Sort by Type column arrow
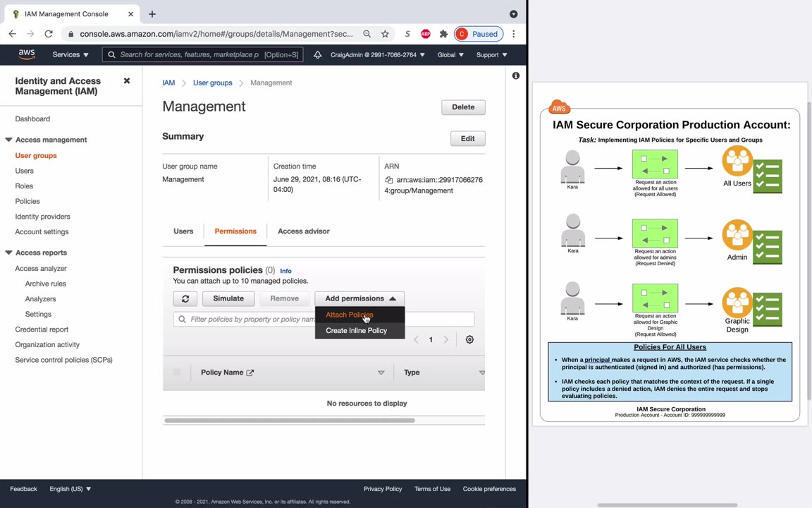812x508 pixels. (481, 373)
